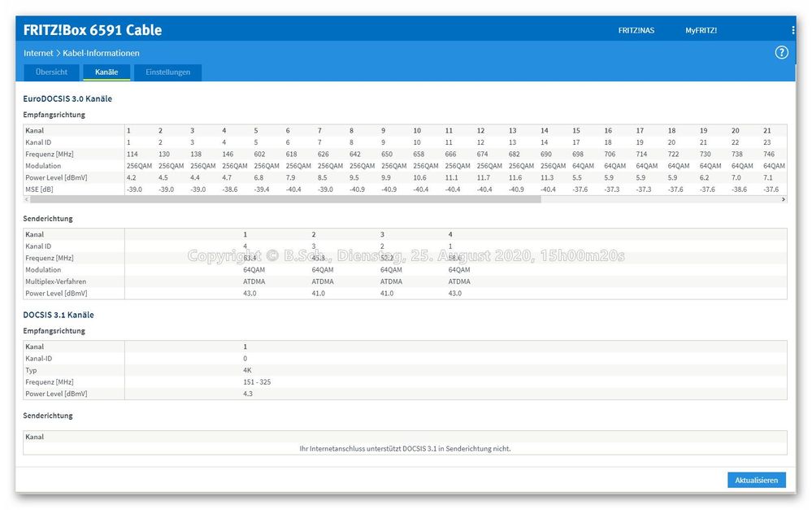
Task: Click the frequency value 746
Action: tap(769, 154)
